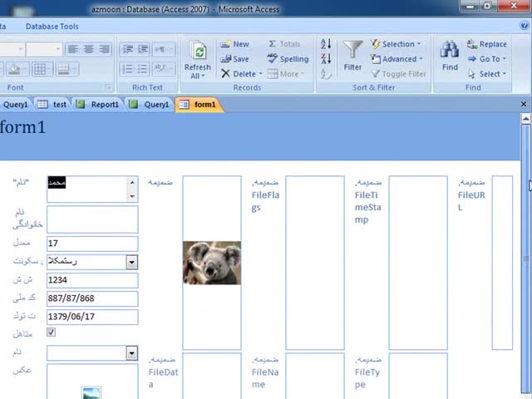Click the field containing 1234
532x399 pixels.
[x=92, y=280]
